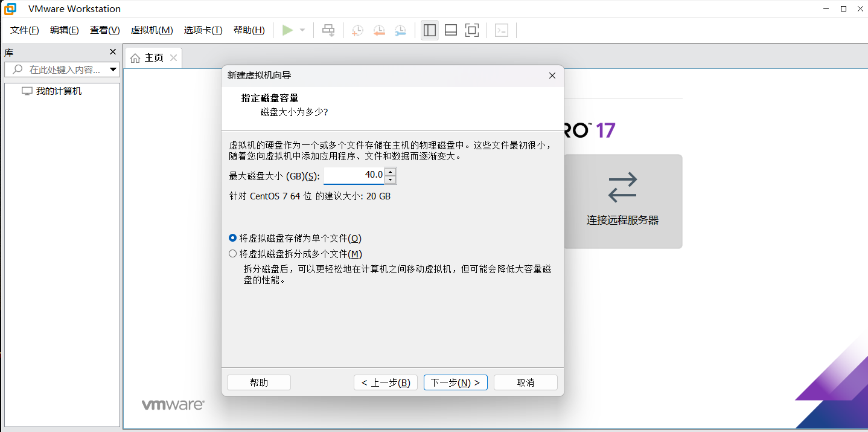Click the VMware Workstation app logo icon
This screenshot has width=868, height=432.
coord(10,8)
